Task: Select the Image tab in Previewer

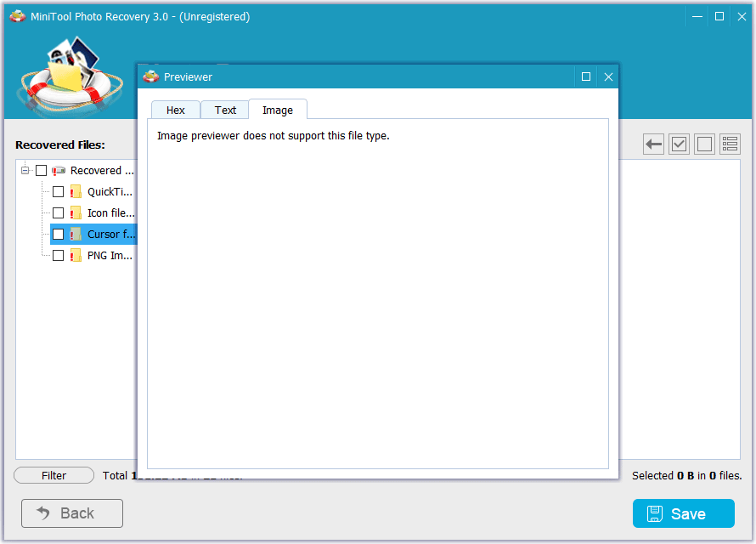Action: pyautogui.click(x=278, y=110)
